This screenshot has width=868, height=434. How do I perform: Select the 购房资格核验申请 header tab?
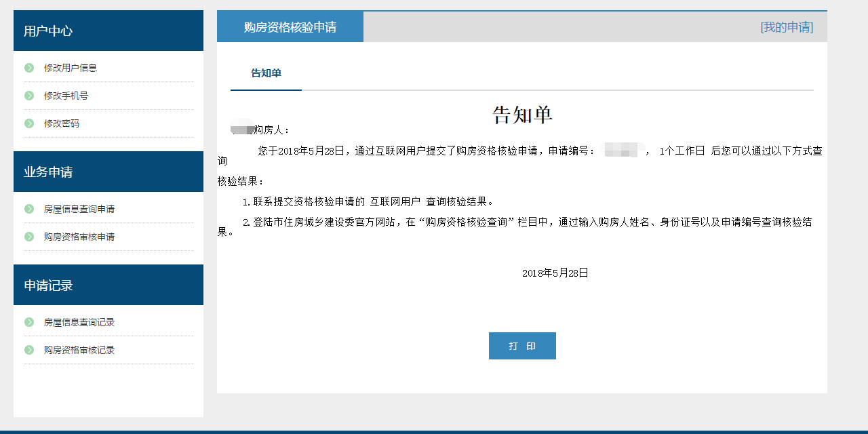(x=290, y=27)
